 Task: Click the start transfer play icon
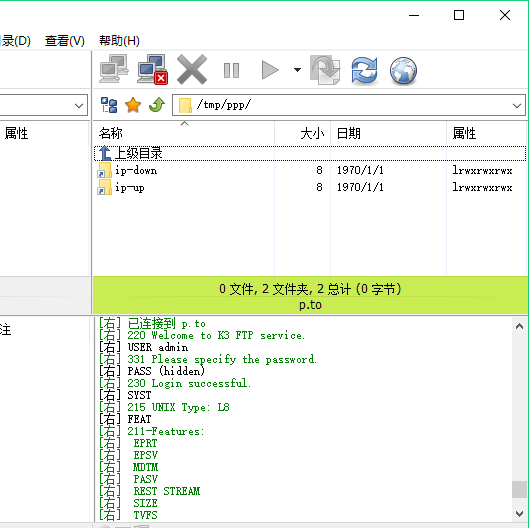[x=270, y=70]
